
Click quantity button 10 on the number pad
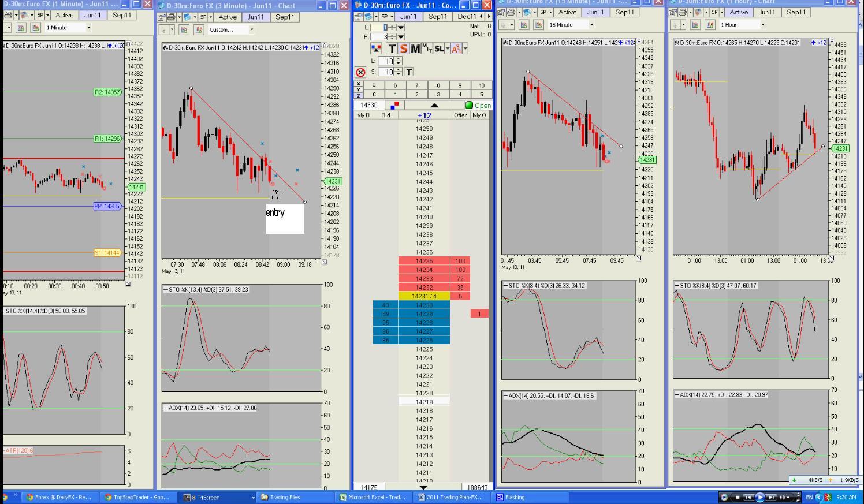tap(481, 85)
